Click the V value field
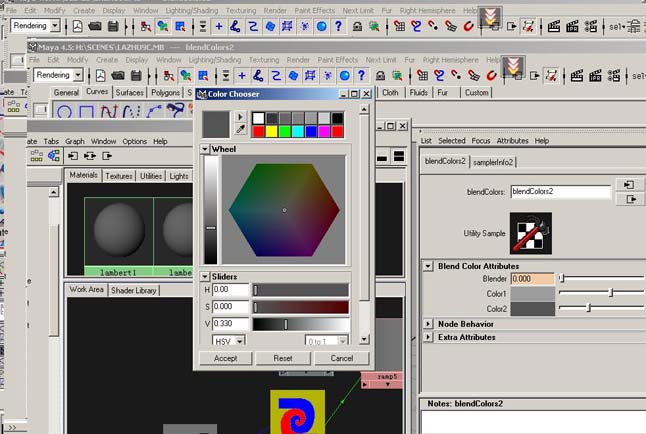Image resolution: width=646 pixels, height=434 pixels. [231, 324]
